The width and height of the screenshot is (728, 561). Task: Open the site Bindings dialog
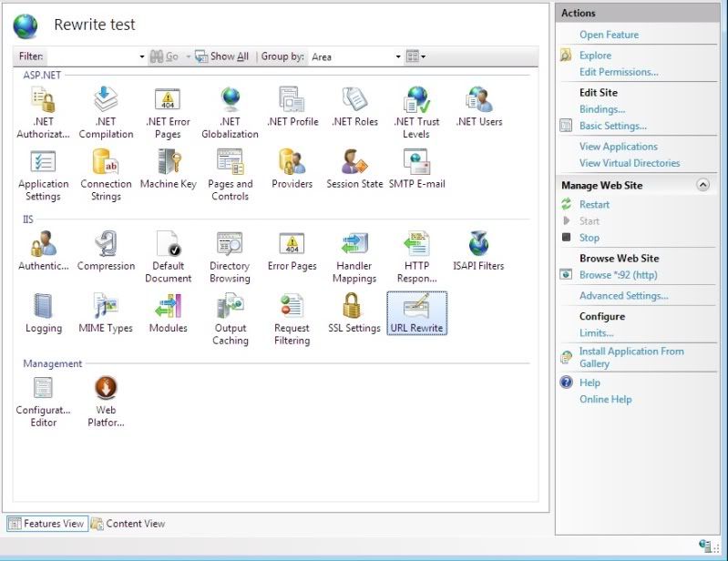click(602, 109)
